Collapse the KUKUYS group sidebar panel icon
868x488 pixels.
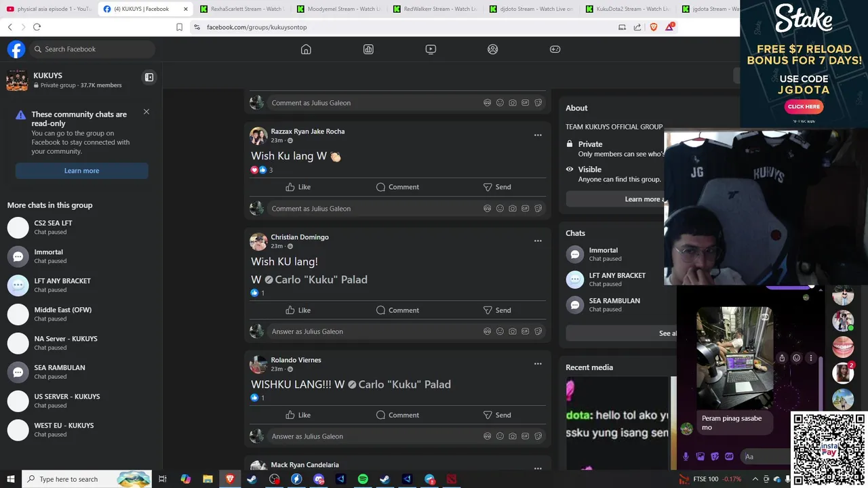pyautogui.click(x=149, y=77)
